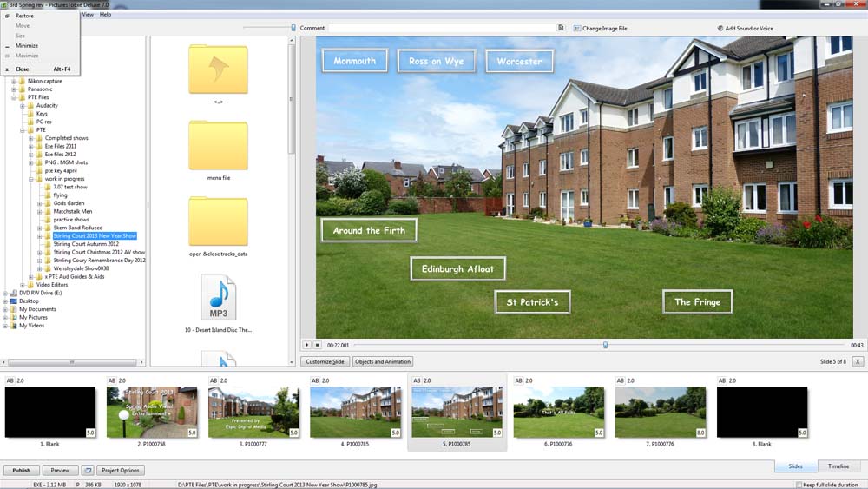Expand the Panasonic folder node
The width and height of the screenshot is (868, 489).
coord(14,89)
